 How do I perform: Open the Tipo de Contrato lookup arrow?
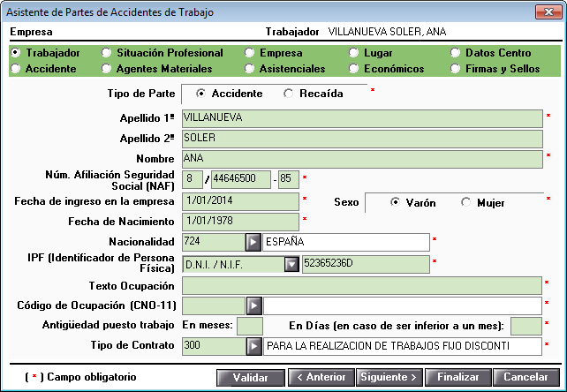point(254,346)
